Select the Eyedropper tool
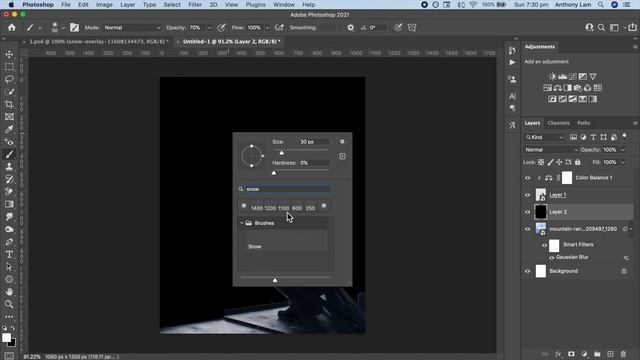 click(x=9, y=129)
